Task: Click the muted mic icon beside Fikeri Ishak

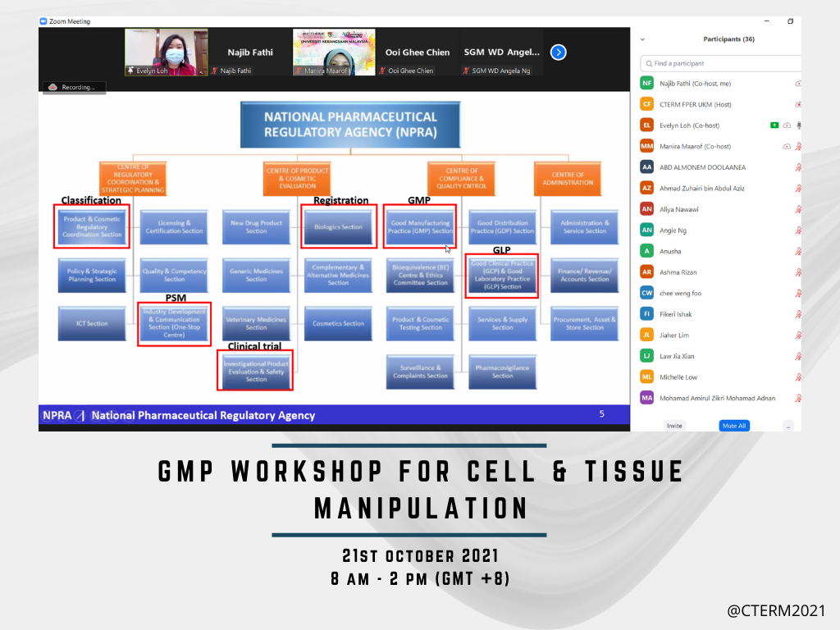Action: click(x=798, y=314)
